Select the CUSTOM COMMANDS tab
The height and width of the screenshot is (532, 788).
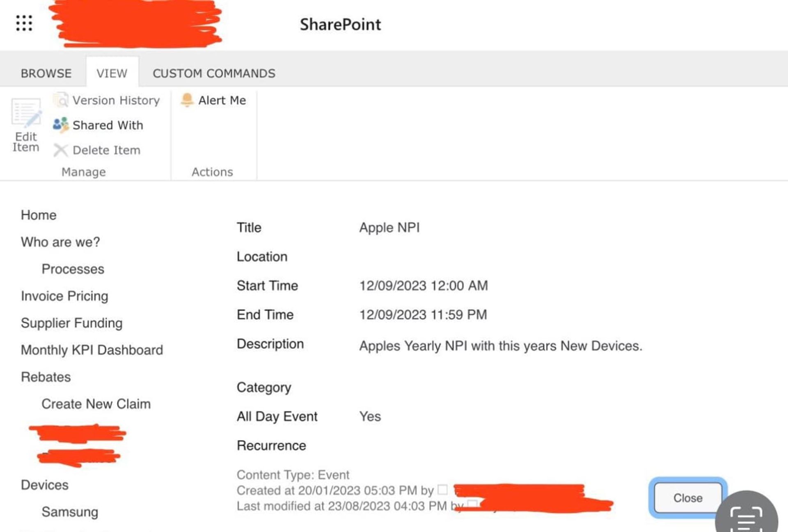(213, 72)
